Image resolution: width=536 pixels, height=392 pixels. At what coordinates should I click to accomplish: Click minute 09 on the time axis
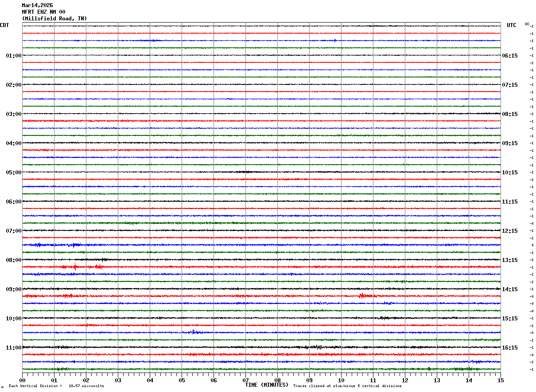click(x=309, y=380)
